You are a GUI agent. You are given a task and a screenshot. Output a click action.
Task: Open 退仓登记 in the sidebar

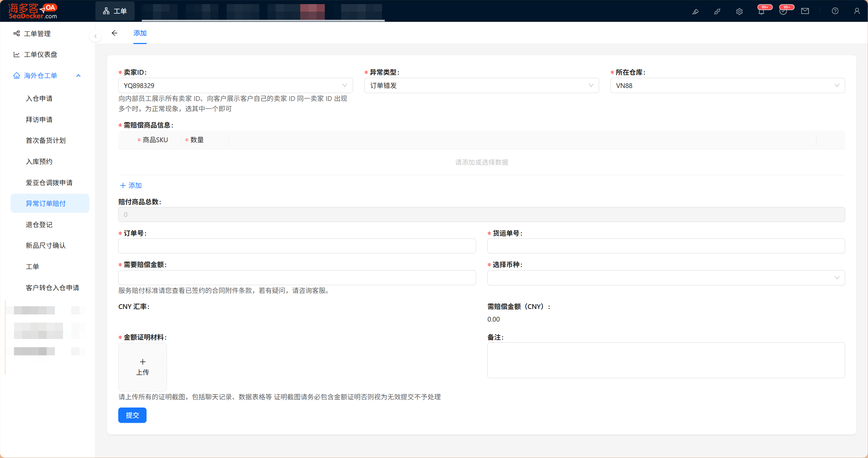39,224
